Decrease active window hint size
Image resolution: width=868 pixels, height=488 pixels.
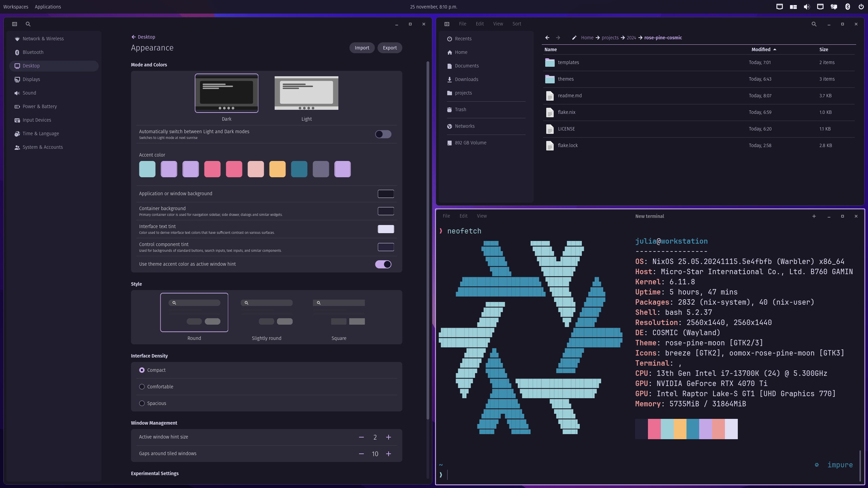361,437
